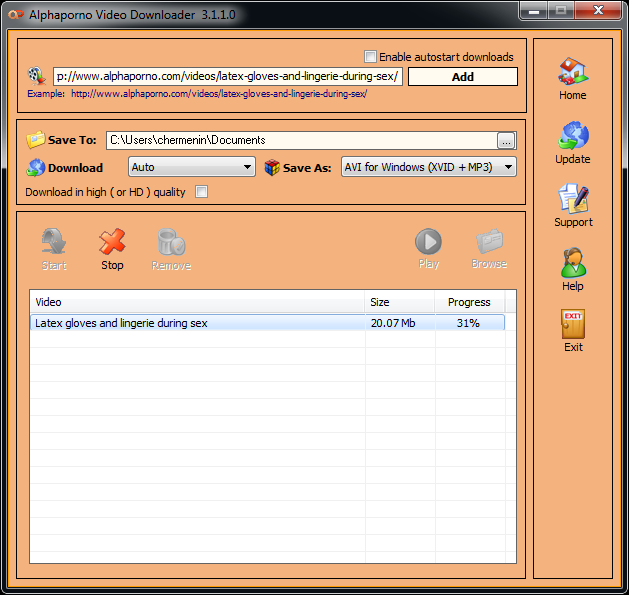This screenshot has height=595, width=629.
Task: Open the Support icon
Action: [x=573, y=198]
